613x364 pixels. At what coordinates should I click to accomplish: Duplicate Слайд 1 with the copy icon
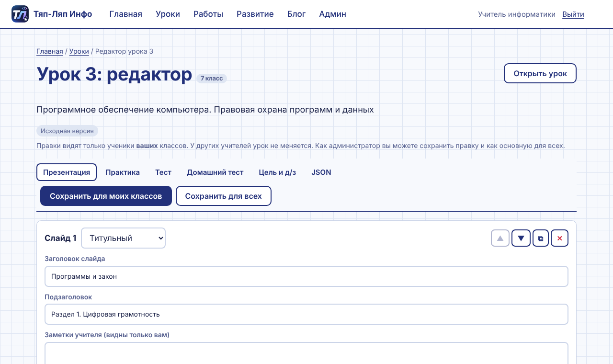[x=541, y=238]
